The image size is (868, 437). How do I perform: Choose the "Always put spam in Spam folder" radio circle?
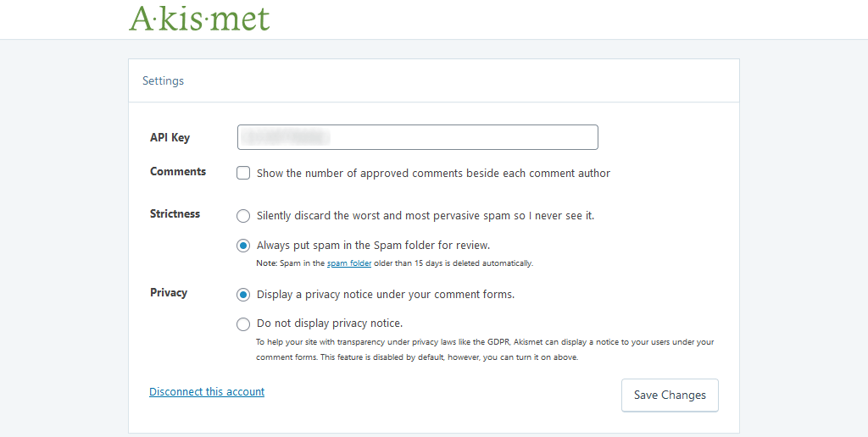click(243, 246)
